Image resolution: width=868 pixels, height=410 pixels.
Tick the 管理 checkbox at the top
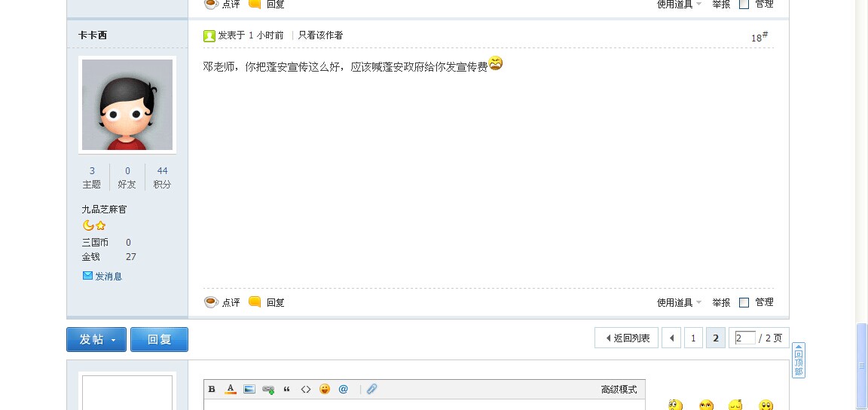pos(744,4)
